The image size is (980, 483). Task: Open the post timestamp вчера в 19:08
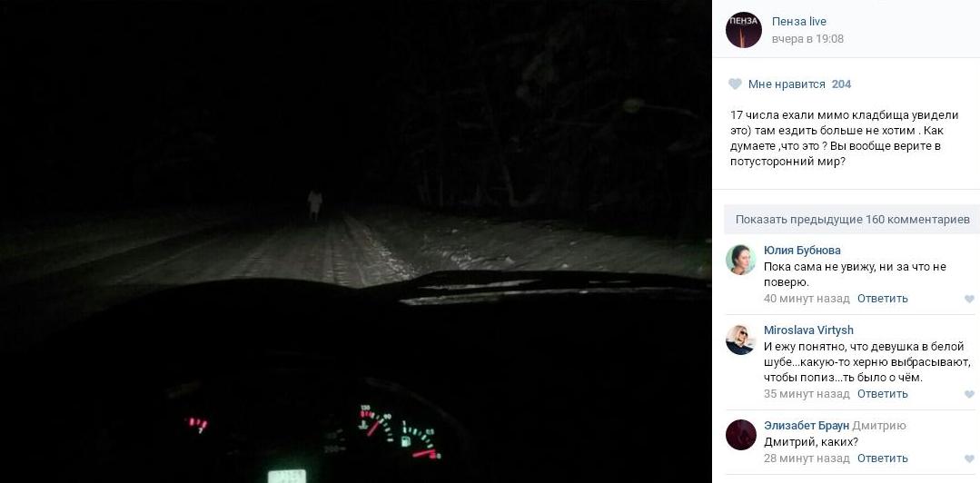pyautogui.click(x=807, y=39)
